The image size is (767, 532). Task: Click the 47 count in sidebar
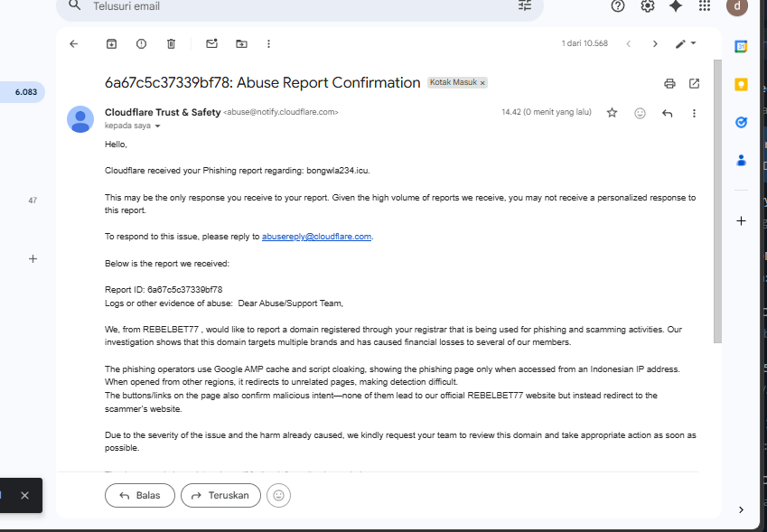coord(33,201)
